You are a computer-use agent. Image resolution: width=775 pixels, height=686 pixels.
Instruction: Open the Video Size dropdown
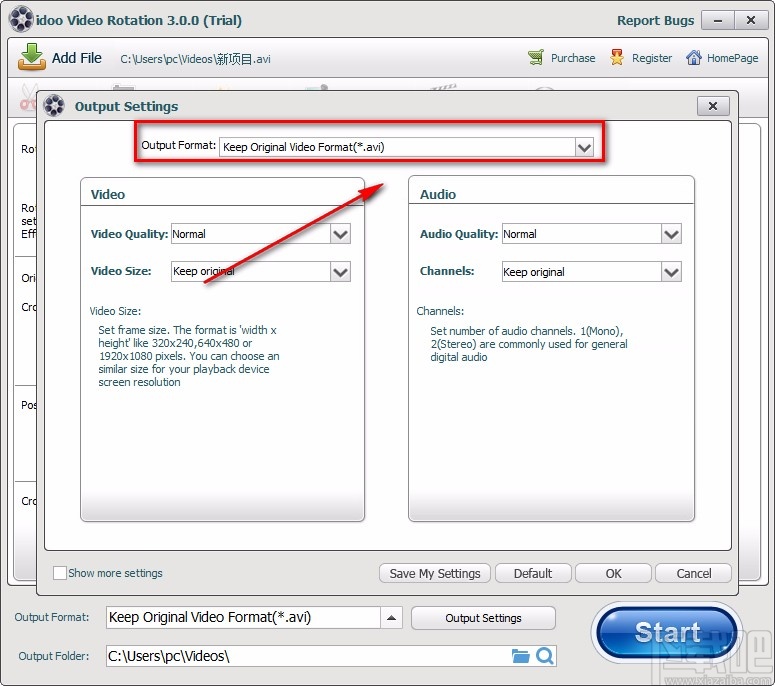click(x=341, y=271)
